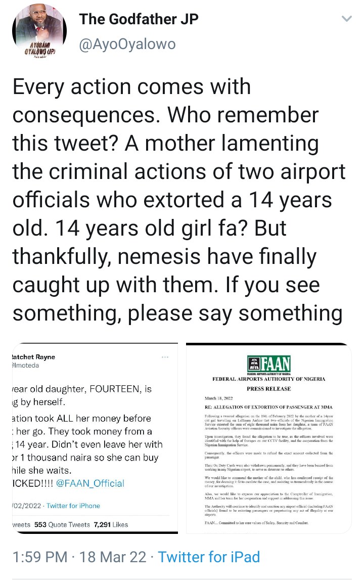Open the FAAN press release image
The image size is (364, 588).
click(268, 438)
